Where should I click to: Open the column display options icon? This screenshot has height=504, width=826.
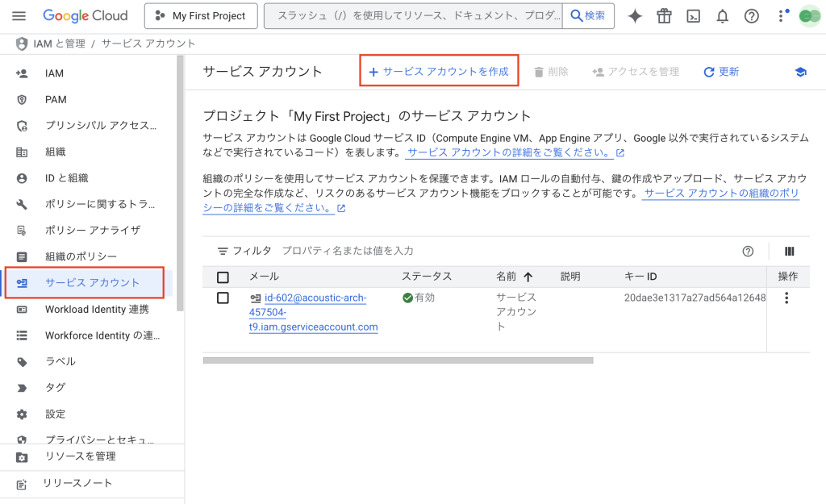[789, 252]
